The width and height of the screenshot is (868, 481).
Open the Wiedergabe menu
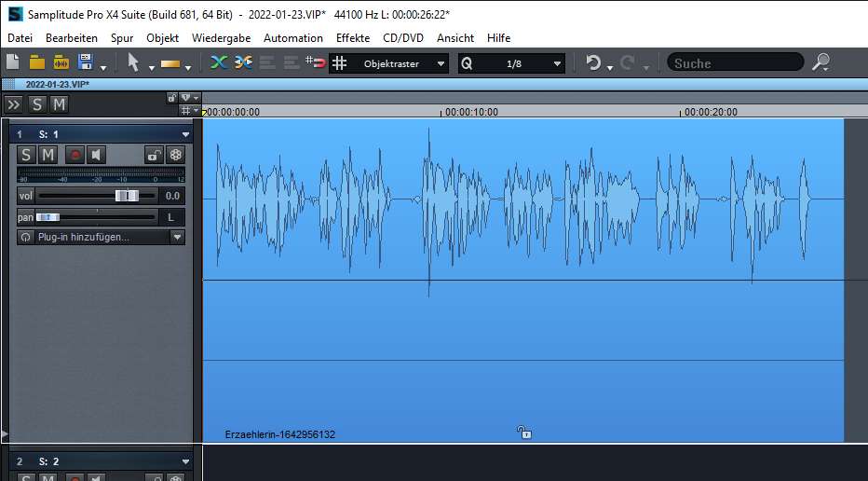pos(221,38)
